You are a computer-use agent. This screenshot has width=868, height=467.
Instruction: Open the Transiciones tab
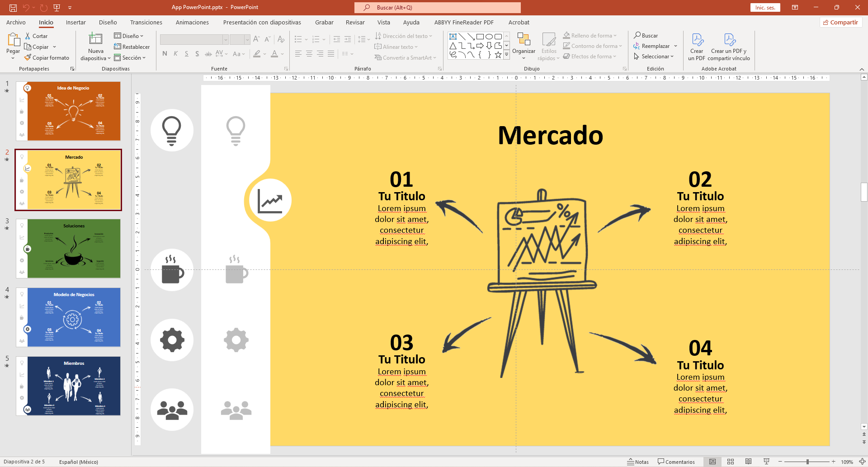click(x=146, y=23)
